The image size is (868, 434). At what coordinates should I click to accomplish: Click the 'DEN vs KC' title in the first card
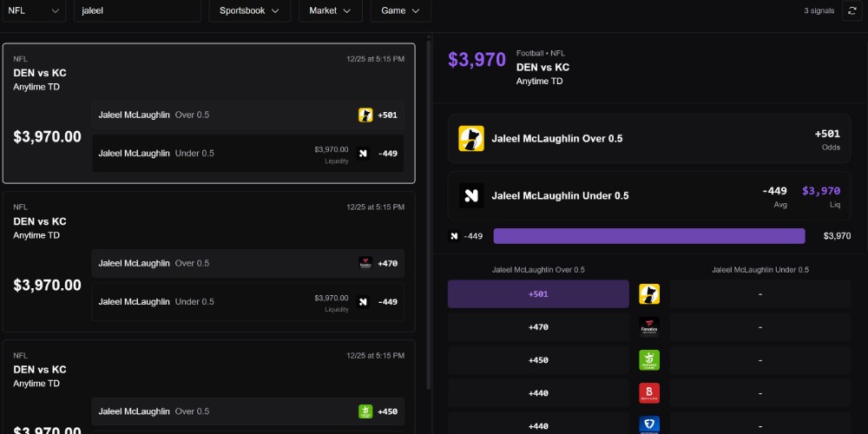[x=40, y=73]
